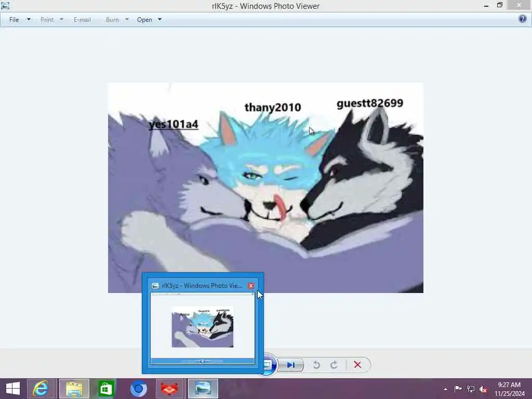Launch Internet Explorer from the taskbar
The width and height of the screenshot is (532, 399).
[x=41, y=389]
